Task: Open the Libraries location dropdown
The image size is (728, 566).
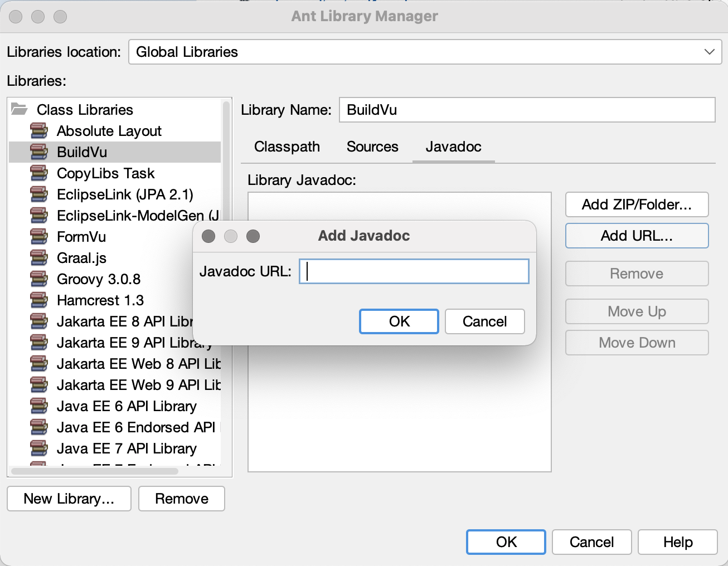Action: [x=709, y=52]
